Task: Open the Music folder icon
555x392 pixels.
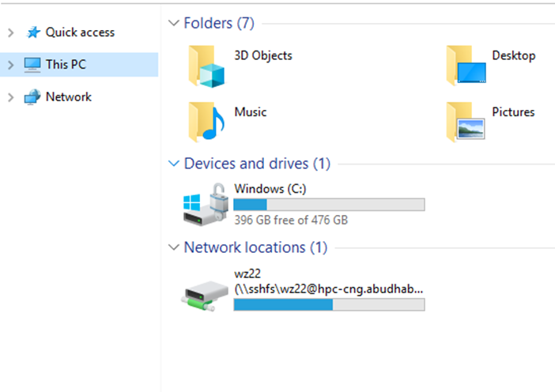Action: 207,122
